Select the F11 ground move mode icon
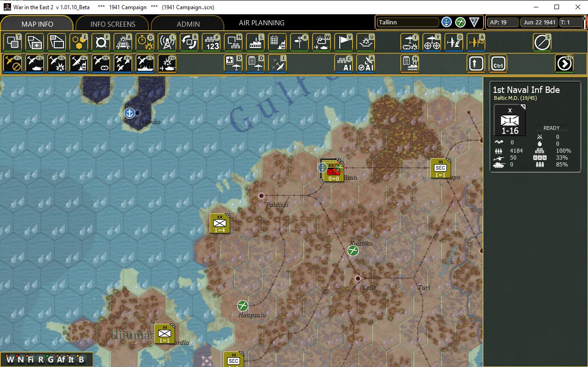The image size is (588, 367). click(x=167, y=63)
